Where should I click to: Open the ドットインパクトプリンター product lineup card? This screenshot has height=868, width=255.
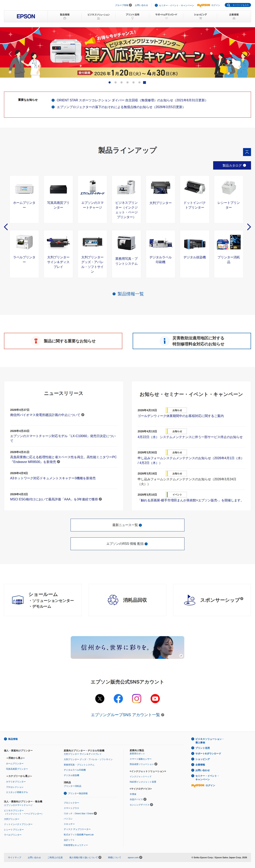195,199
